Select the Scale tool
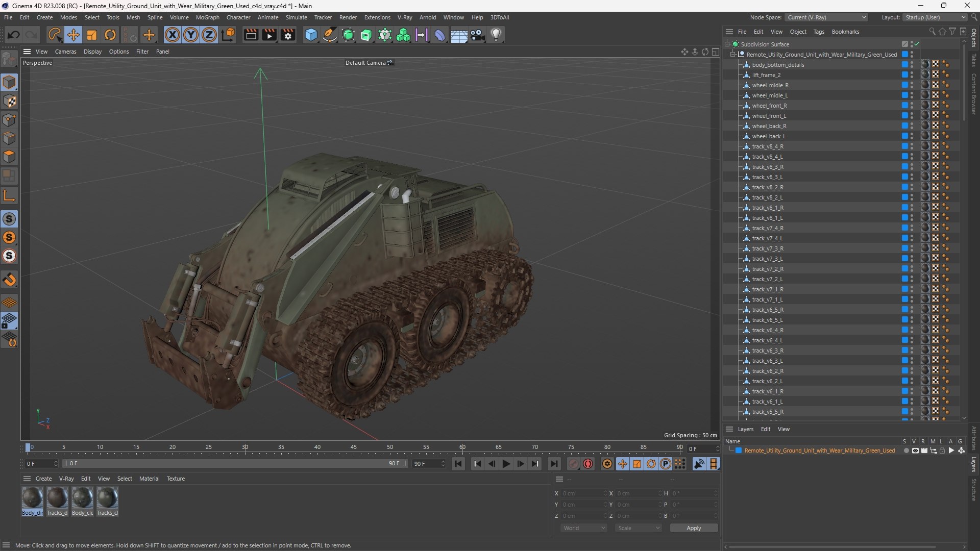 pyautogui.click(x=92, y=35)
